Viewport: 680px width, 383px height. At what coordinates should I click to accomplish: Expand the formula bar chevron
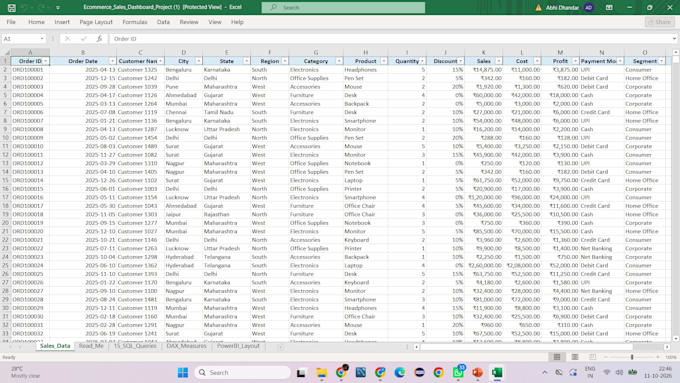coord(674,39)
